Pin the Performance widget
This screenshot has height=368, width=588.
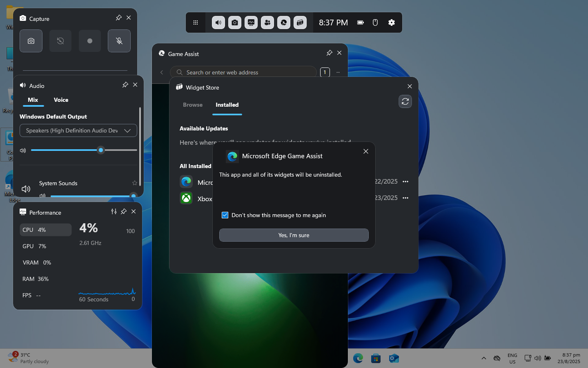point(124,211)
